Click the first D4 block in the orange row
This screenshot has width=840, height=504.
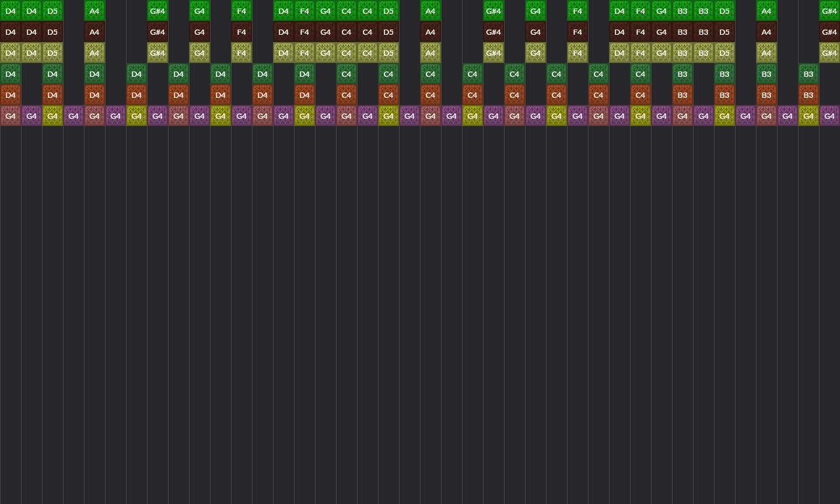tap(10, 95)
